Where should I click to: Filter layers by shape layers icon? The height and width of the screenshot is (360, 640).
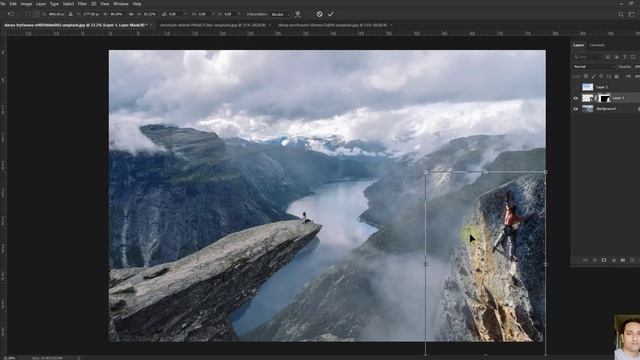(633, 57)
